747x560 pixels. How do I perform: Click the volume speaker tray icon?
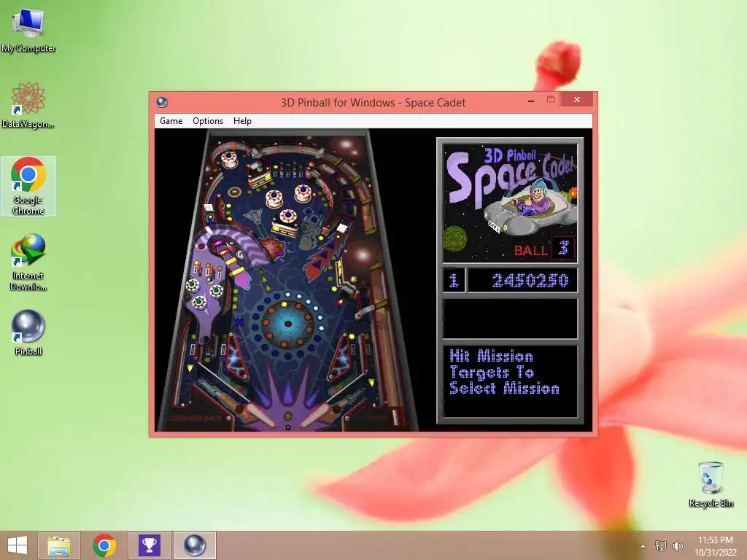click(x=678, y=545)
